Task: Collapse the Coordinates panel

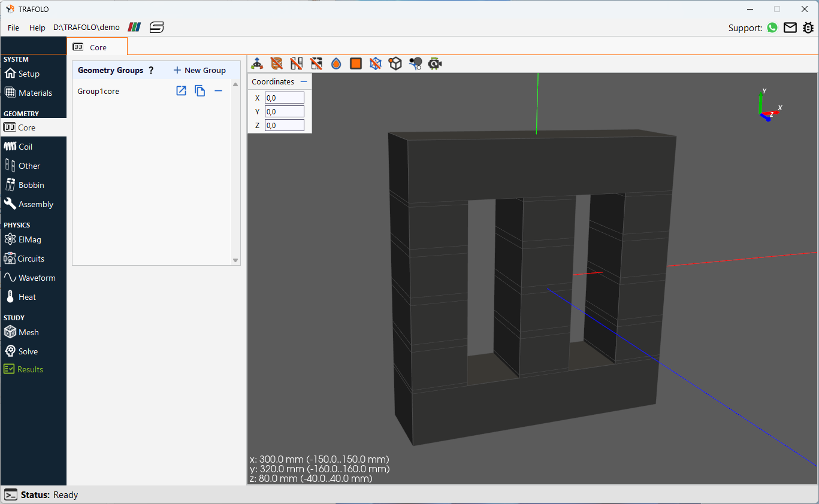Action: coord(304,81)
